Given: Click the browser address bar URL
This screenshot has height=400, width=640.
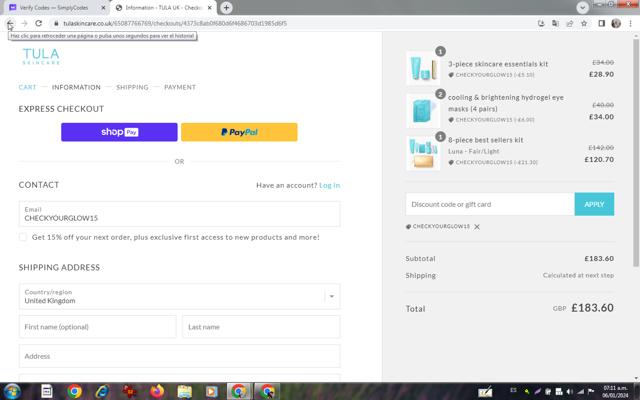Looking at the screenshot, I should coord(175,24).
